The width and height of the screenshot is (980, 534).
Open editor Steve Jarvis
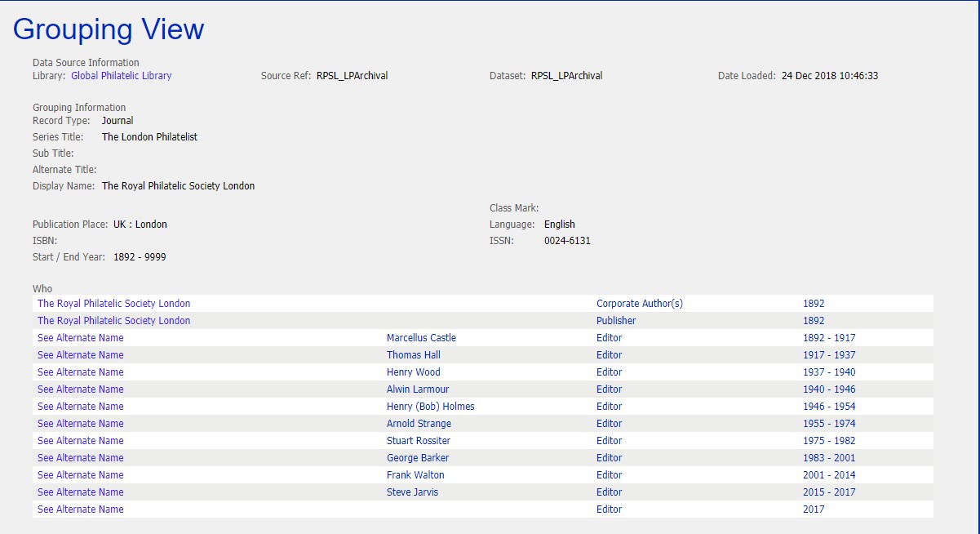coord(412,492)
